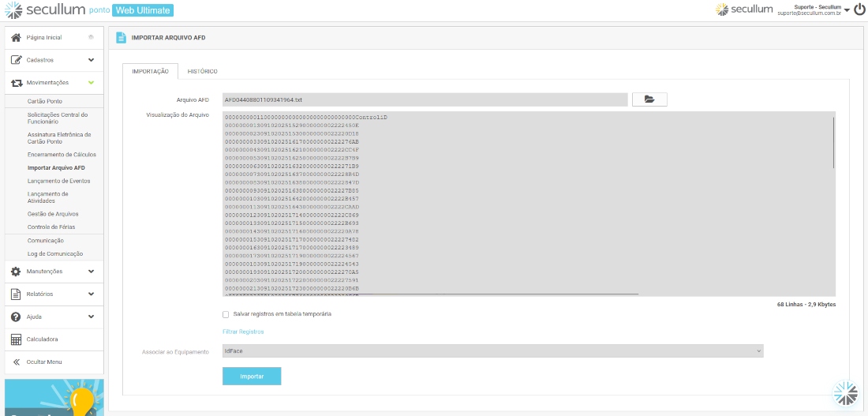Click the power logout icon
Viewport: 868px width, 416px height.
859,9
